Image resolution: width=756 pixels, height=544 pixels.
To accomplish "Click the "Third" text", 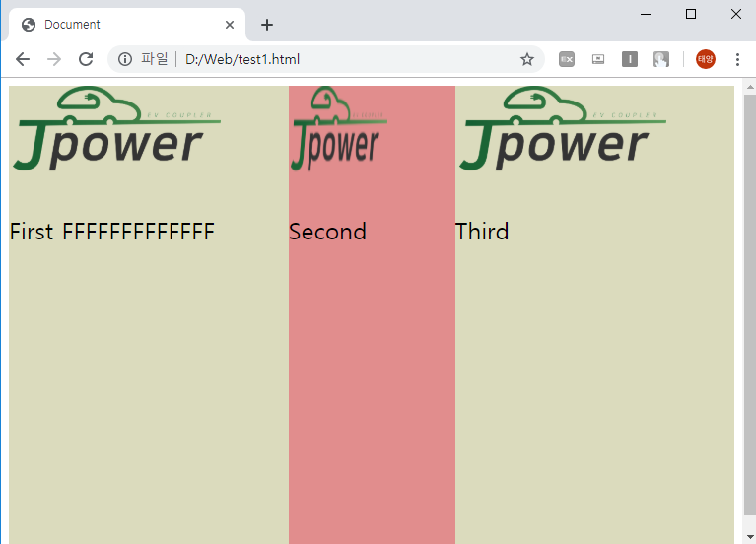I will [x=482, y=232].
